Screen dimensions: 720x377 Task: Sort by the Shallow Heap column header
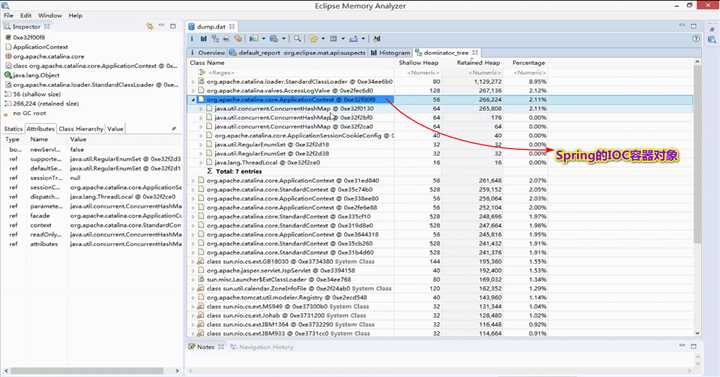(x=418, y=63)
